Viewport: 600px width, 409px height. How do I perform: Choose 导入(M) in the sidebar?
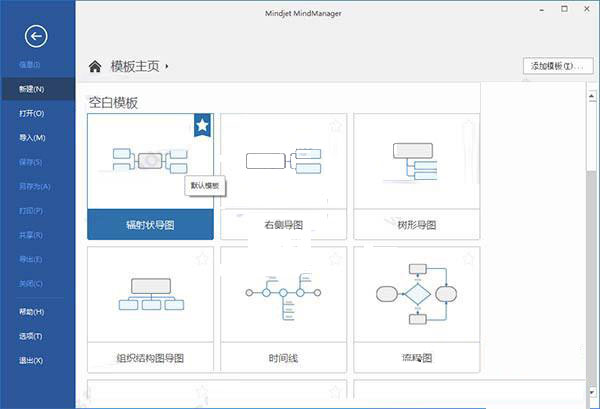pos(32,138)
